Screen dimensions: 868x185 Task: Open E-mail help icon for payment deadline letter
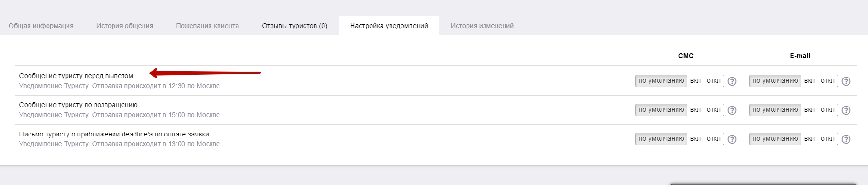click(x=846, y=139)
